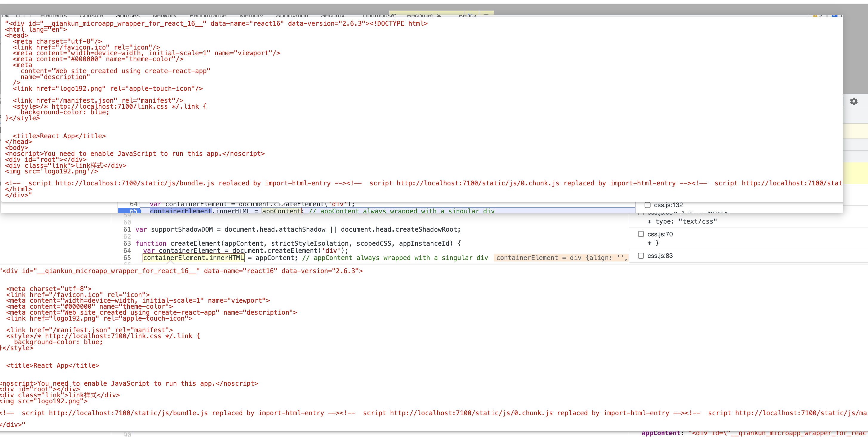Click the '<meta charset="utf-8"/>' line with slash
The width and height of the screenshot is (868, 437).
click(57, 41)
